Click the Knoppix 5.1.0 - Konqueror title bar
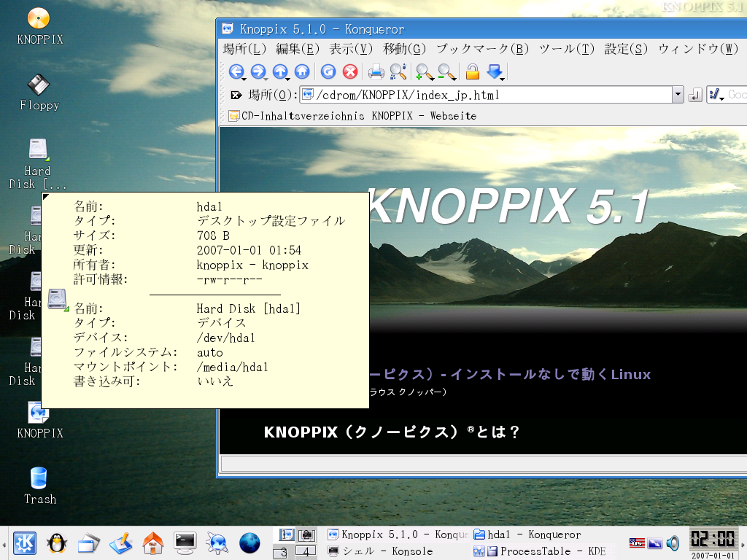Viewport: 747px width, 560px height. pyautogui.click(x=481, y=29)
